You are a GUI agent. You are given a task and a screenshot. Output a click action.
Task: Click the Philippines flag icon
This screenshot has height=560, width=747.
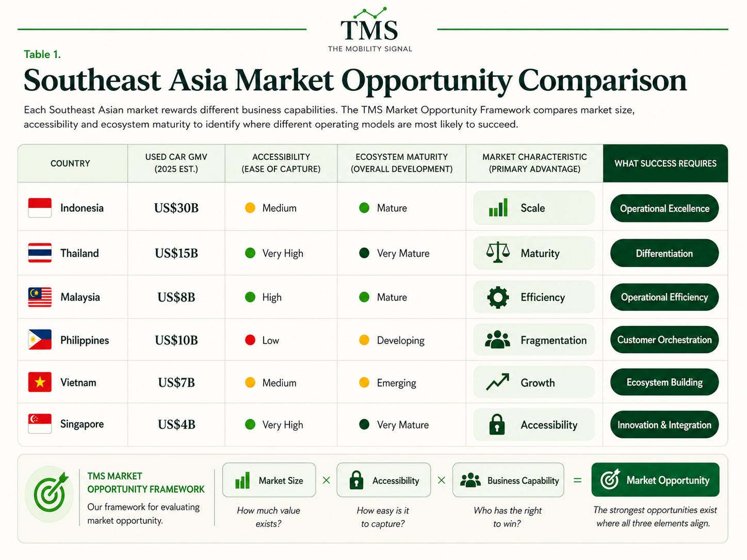(x=40, y=340)
